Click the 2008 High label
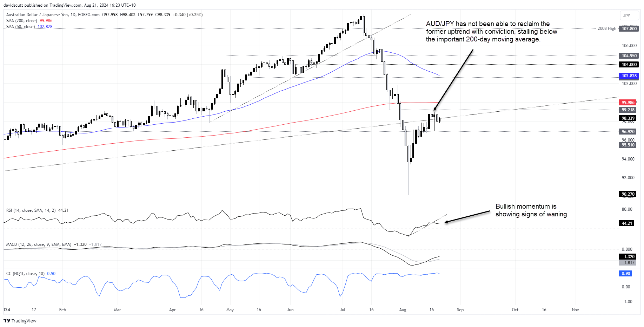 click(x=607, y=28)
